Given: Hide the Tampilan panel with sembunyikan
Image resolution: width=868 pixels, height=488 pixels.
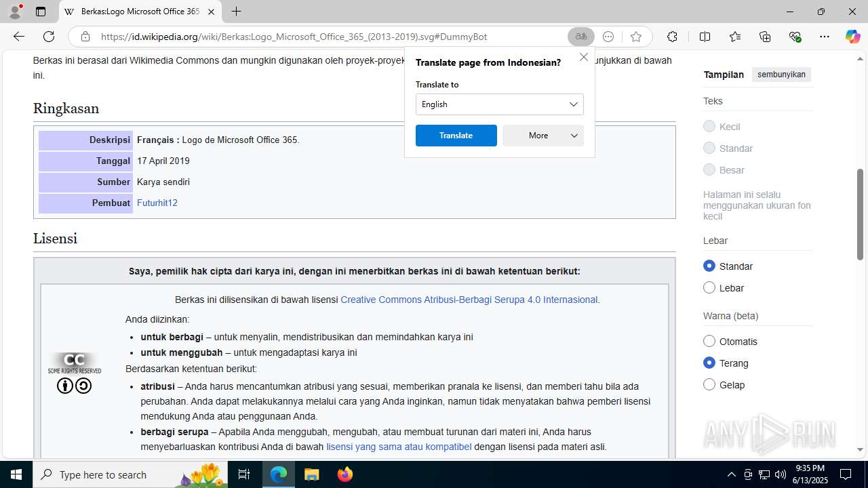Looking at the screenshot, I should click(x=781, y=75).
